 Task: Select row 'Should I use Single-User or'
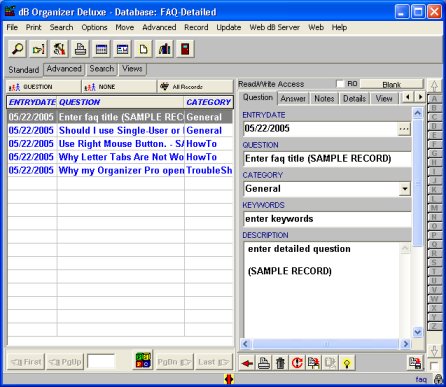click(120, 130)
